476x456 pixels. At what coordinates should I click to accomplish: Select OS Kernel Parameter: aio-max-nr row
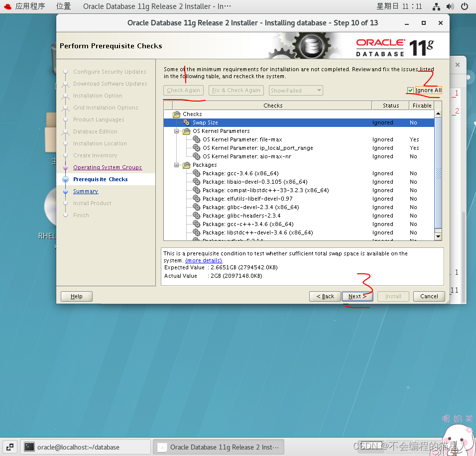[x=299, y=156]
